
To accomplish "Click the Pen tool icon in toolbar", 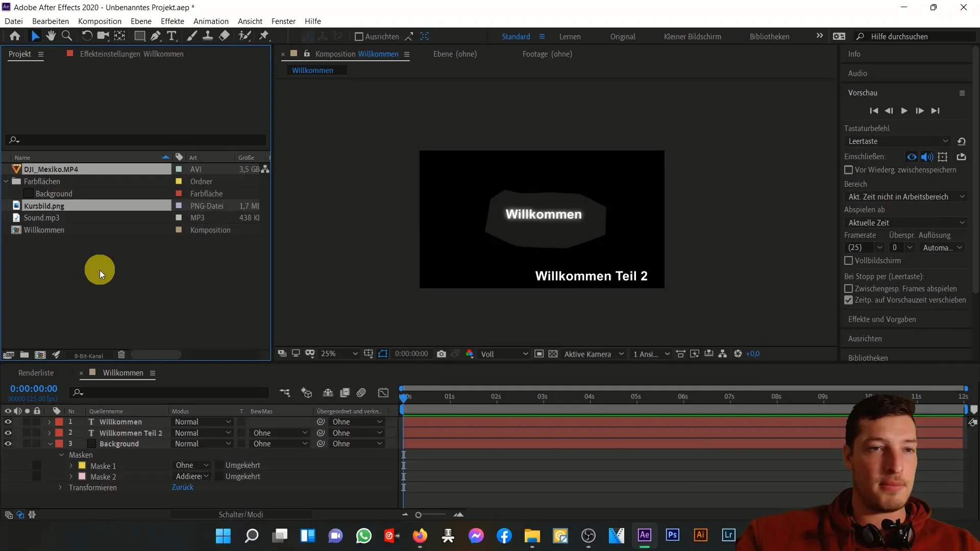I will [156, 36].
